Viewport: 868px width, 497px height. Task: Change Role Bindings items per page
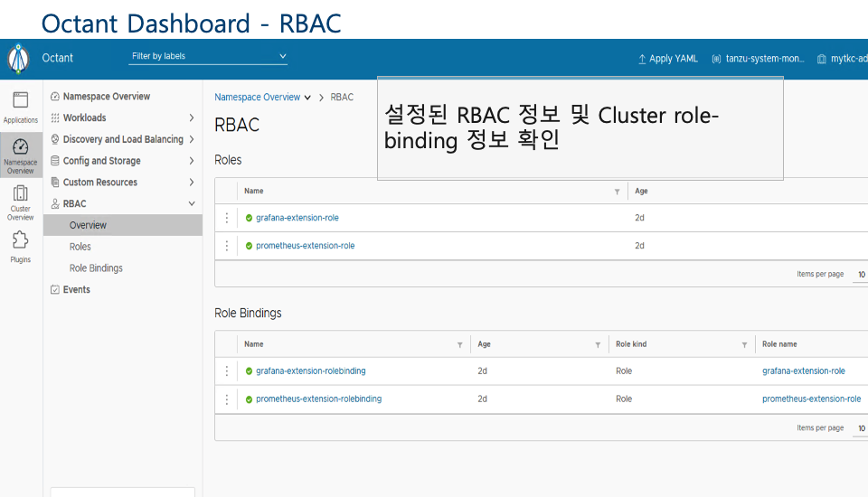click(862, 428)
